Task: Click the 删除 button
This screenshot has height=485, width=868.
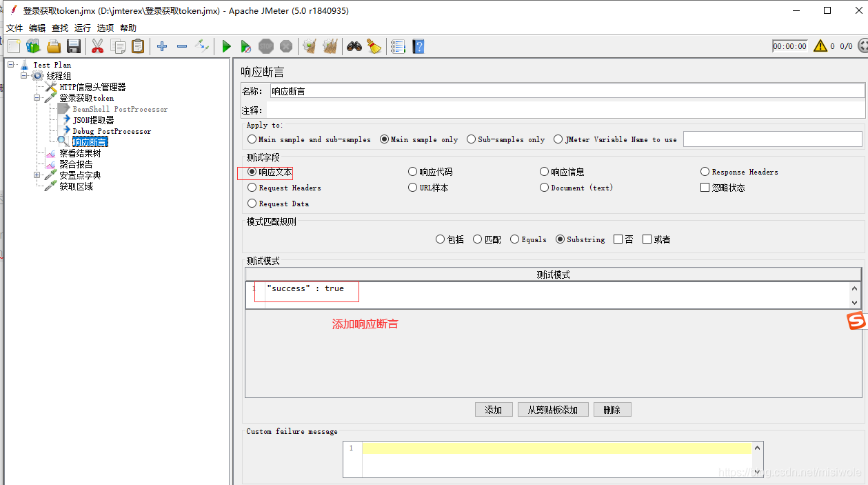Action: 612,410
